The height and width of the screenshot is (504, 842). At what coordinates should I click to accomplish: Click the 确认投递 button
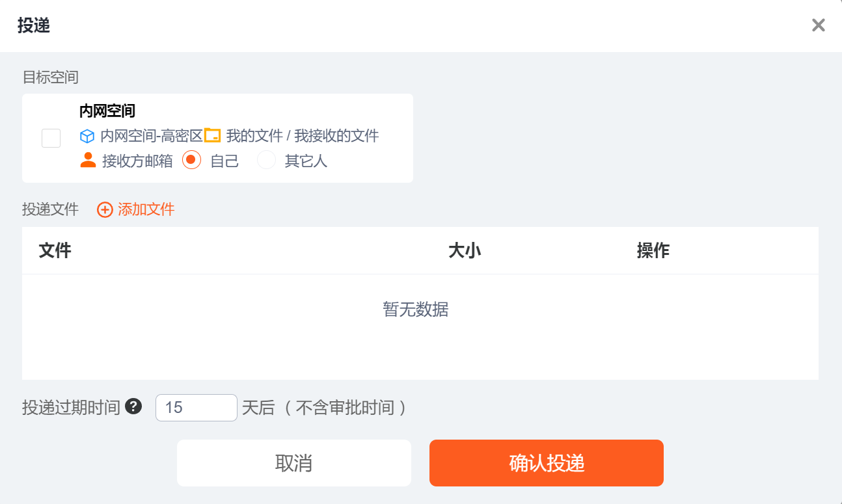[546, 463]
